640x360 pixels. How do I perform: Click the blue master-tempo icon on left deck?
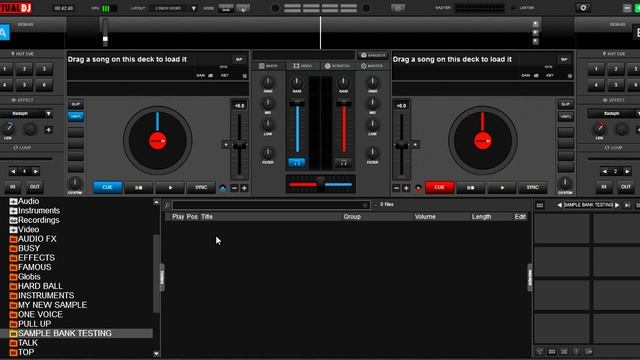(222, 188)
